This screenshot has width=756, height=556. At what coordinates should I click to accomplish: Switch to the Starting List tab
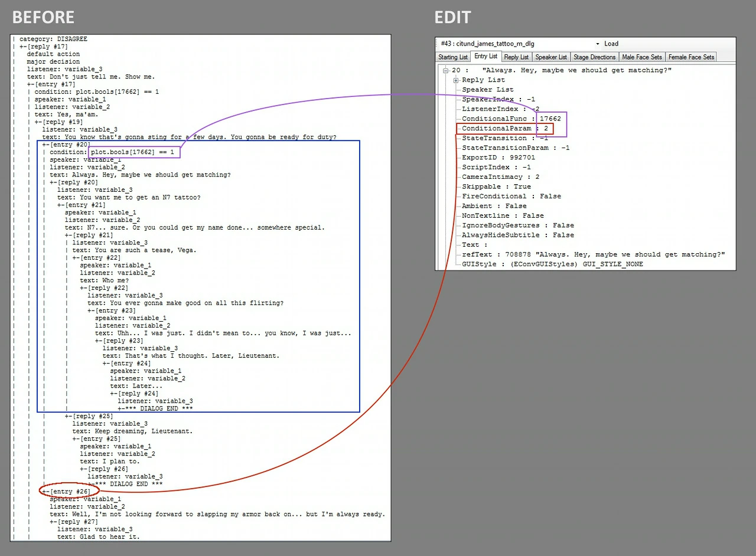pyautogui.click(x=453, y=57)
